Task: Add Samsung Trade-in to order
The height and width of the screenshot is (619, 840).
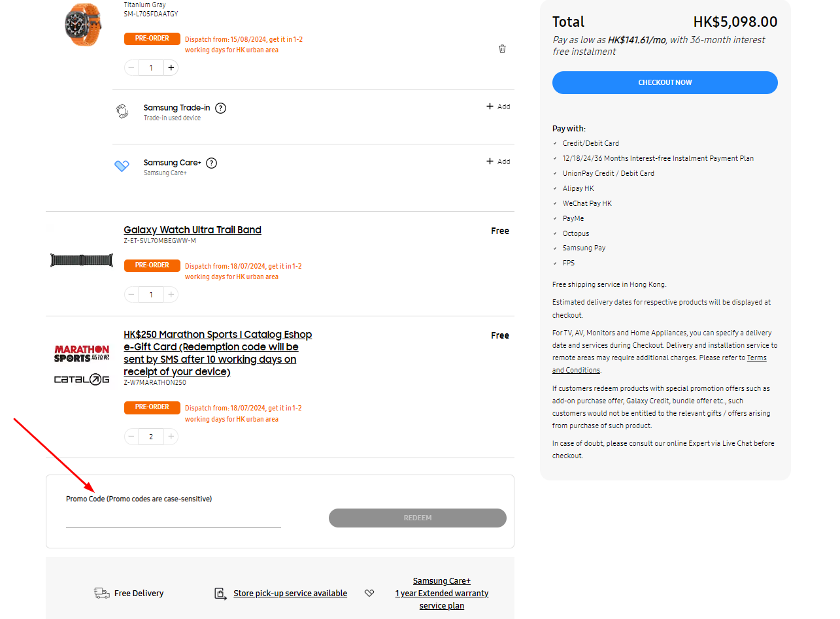Action: 498,107
